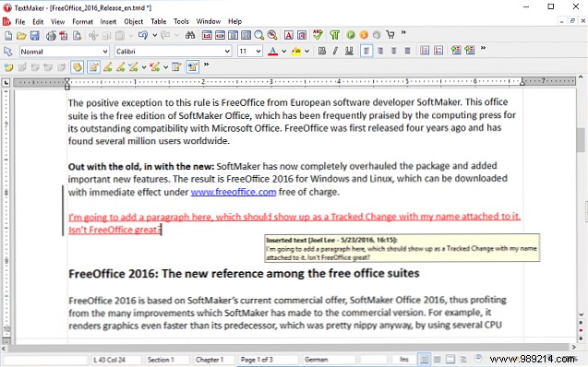Open the Format menu
588x367 pixels.
click(82, 22)
